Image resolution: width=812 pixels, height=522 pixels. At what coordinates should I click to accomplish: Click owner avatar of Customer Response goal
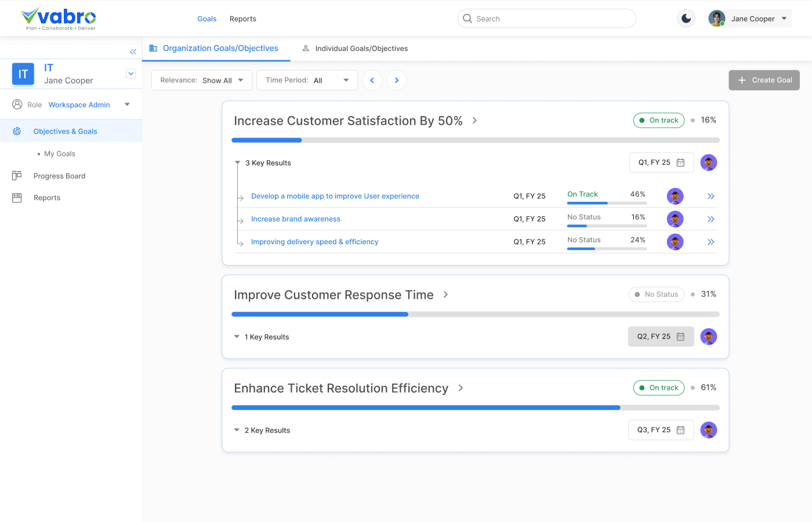tap(709, 336)
